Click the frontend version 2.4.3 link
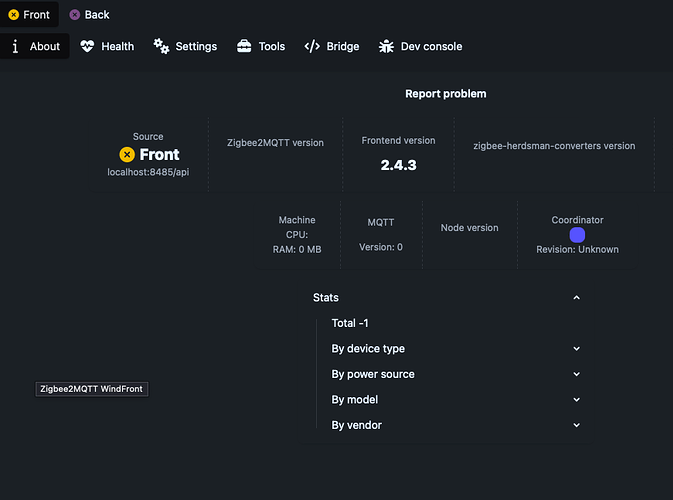Screen dimensions: 673x500 pos(398,165)
